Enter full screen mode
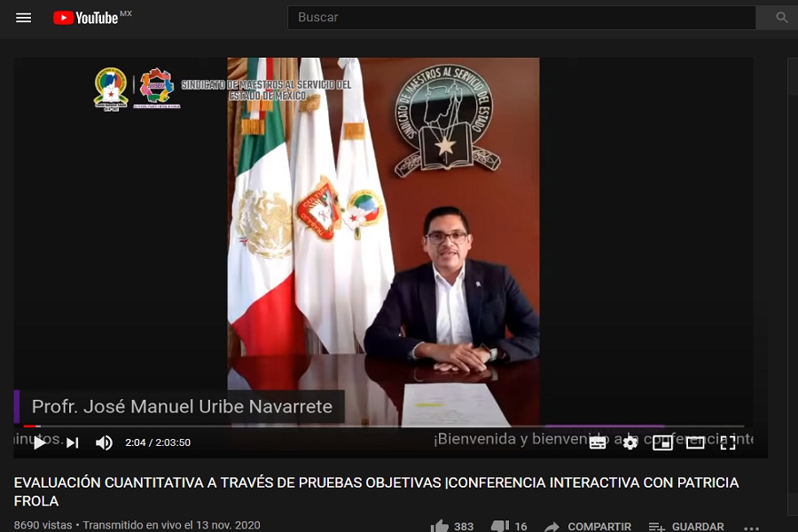 point(728,442)
